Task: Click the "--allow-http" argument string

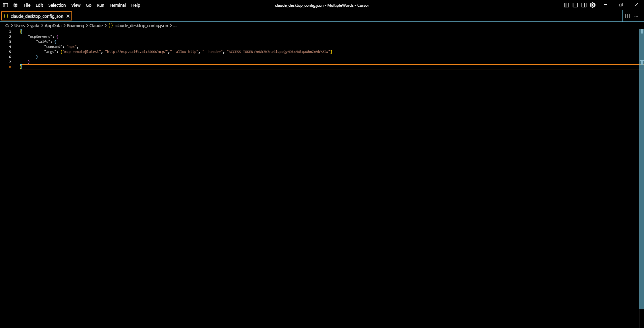Action: [x=184, y=52]
